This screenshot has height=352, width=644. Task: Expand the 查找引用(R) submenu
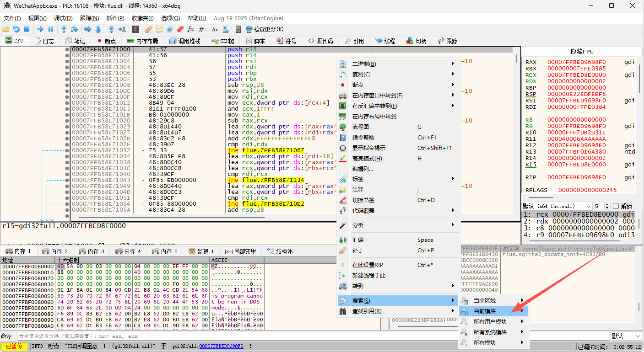pyautogui.click(x=398, y=311)
